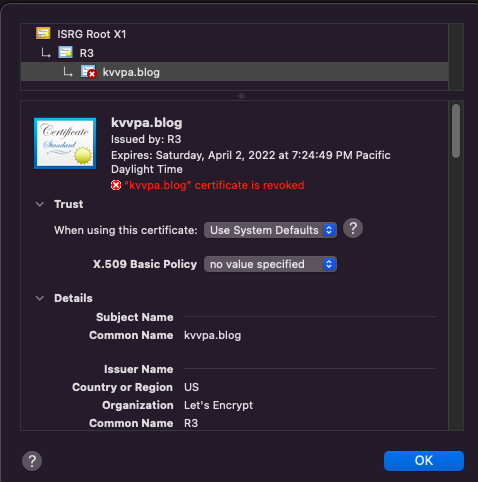Click the Let's Encrypt organization value
The image size is (478, 482).
pos(218,405)
